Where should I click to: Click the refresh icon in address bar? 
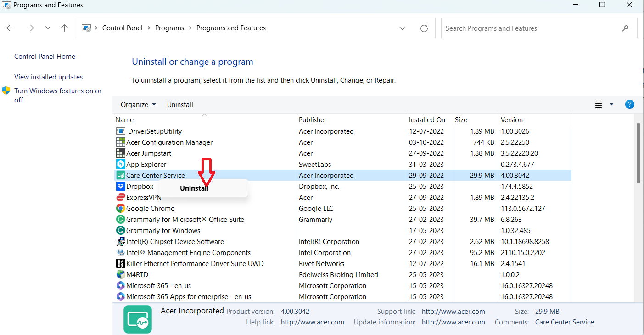pyautogui.click(x=424, y=28)
